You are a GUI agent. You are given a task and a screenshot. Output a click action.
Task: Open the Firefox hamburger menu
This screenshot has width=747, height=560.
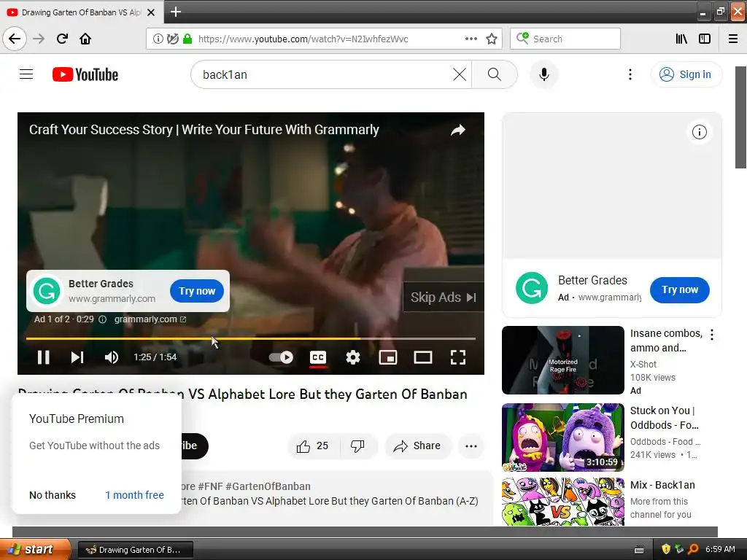(x=733, y=39)
